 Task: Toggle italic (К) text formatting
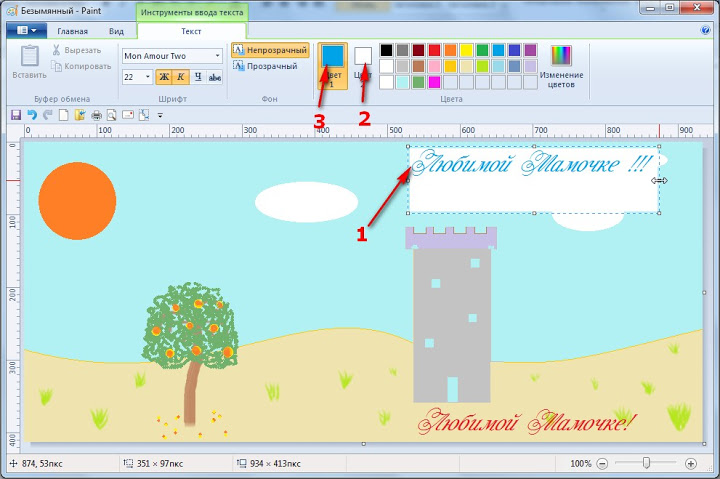click(x=181, y=77)
